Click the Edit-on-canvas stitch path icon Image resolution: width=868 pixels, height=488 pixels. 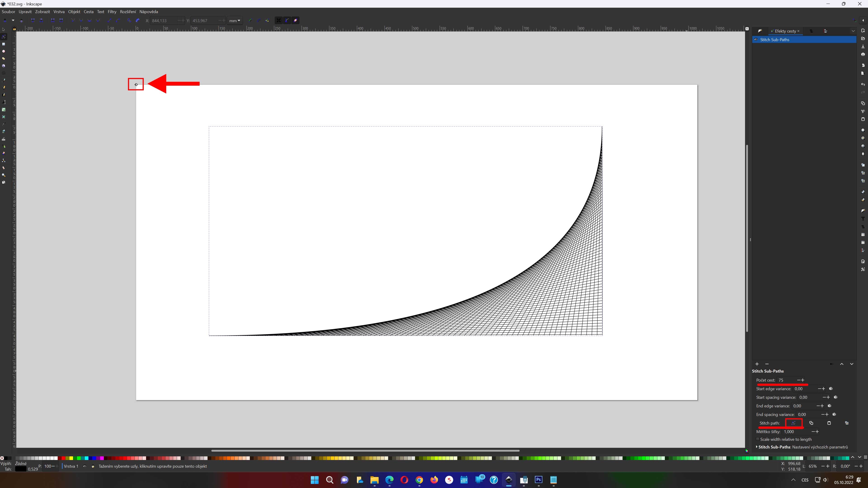tap(794, 423)
